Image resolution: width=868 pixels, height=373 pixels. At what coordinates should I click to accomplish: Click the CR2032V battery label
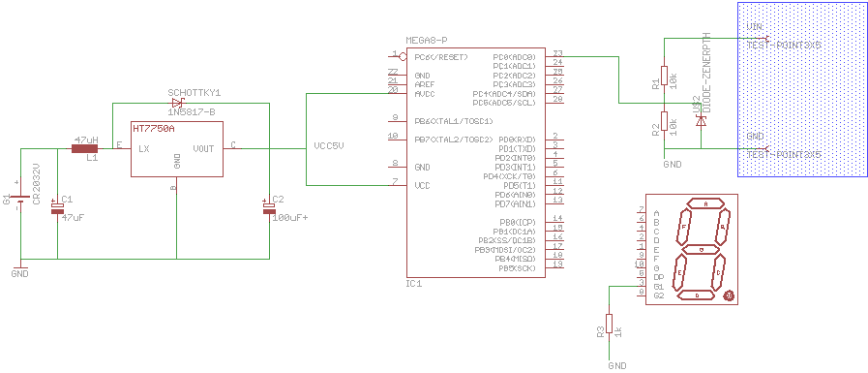point(37,184)
